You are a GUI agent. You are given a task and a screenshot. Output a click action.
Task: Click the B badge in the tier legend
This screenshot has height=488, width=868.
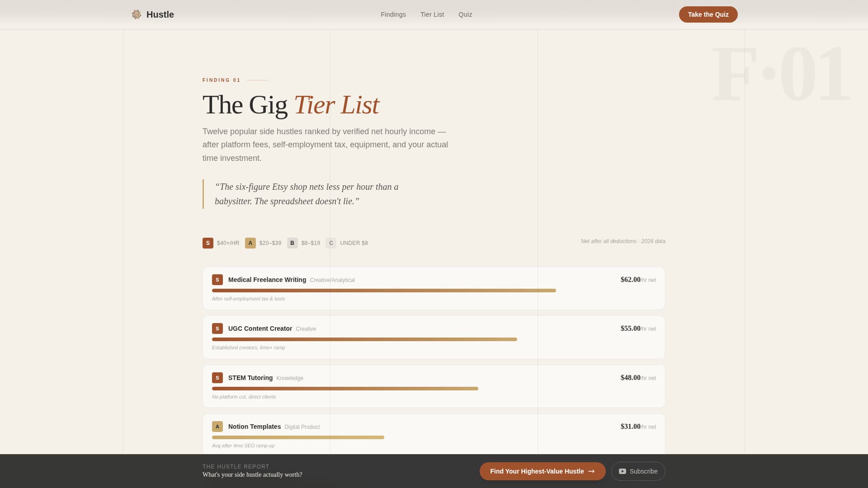(x=292, y=243)
